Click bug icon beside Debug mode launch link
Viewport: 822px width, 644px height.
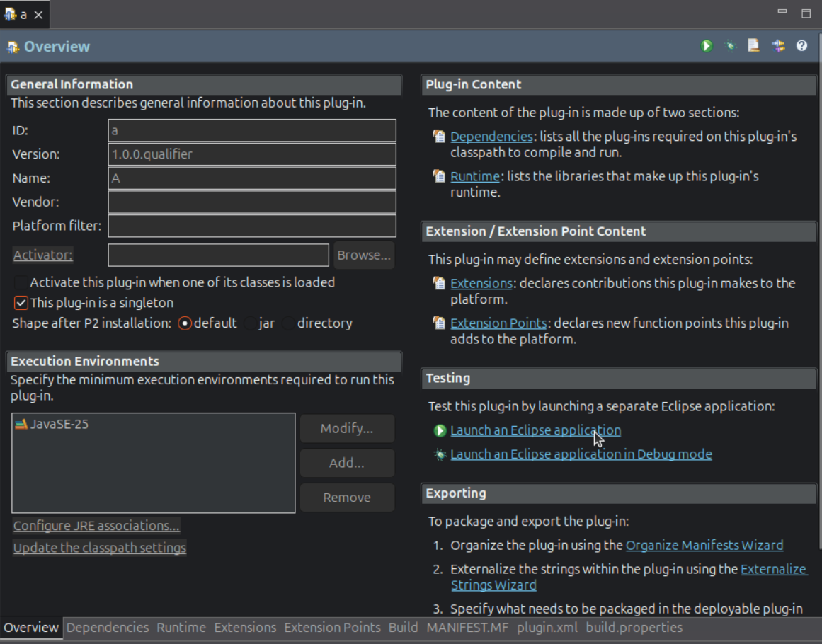(x=440, y=454)
